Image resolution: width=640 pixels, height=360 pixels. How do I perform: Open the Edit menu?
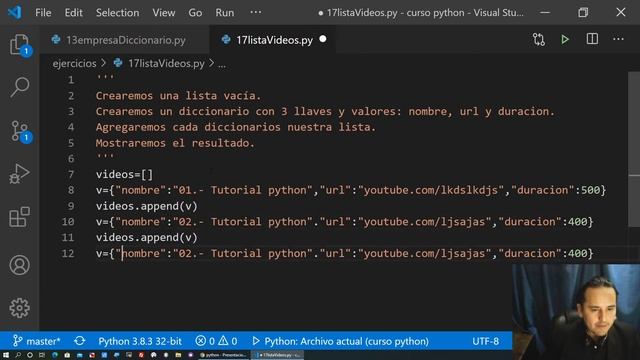(x=73, y=13)
